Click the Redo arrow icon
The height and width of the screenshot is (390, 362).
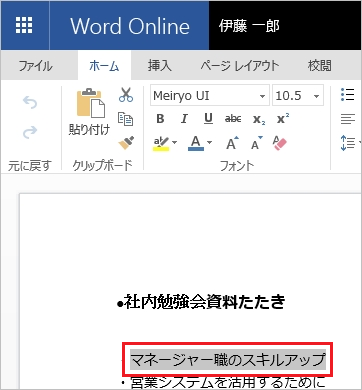coord(30,132)
